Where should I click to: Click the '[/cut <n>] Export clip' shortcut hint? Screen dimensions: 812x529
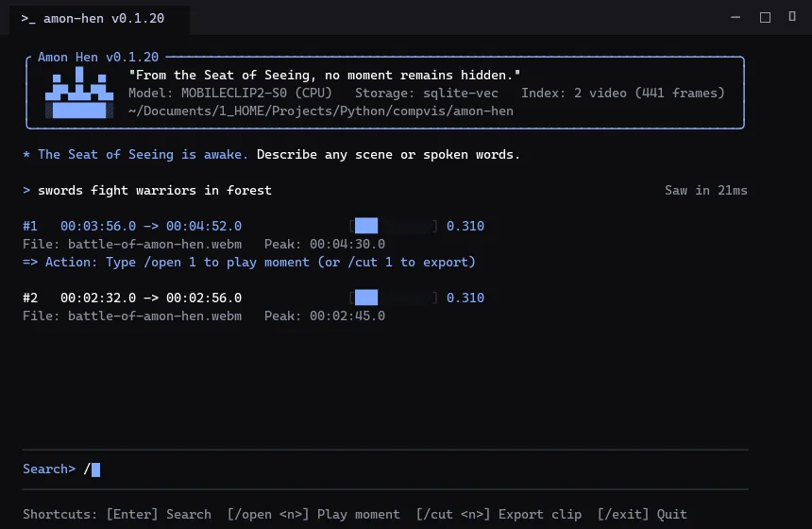pos(499,515)
